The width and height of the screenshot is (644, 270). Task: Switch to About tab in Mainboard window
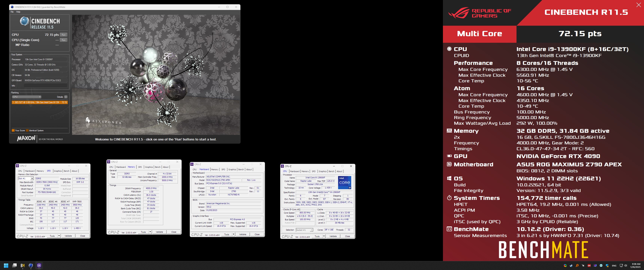pos(249,169)
